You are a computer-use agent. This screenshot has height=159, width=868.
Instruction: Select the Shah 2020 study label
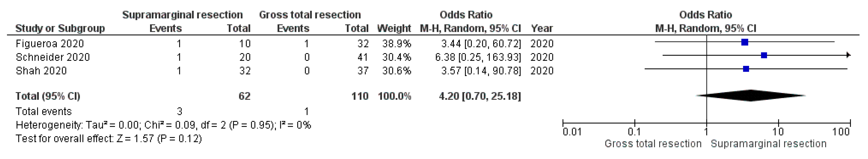click(x=42, y=71)
